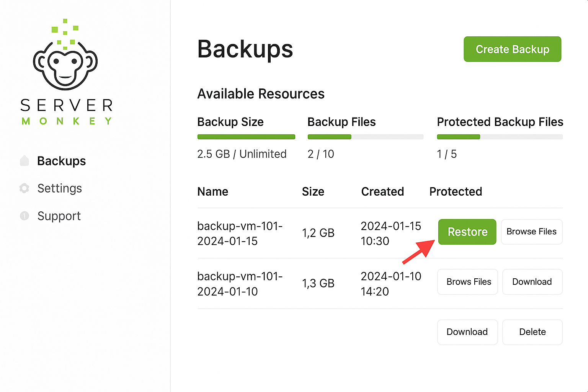Click the Delete button
This screenshot has height=392, width=588.
coord(532,332)
